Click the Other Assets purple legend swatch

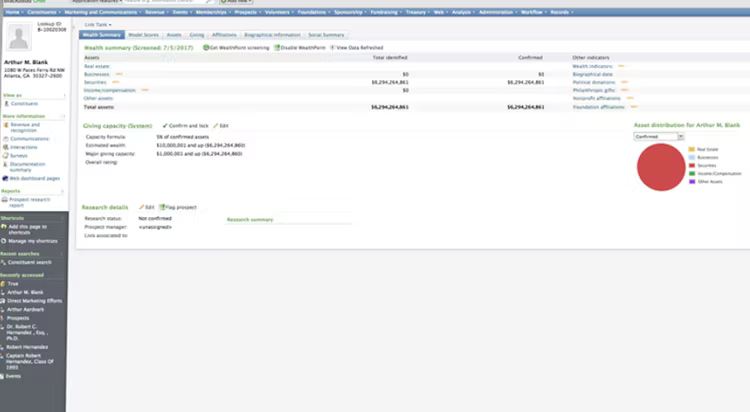click(x=692, y=182)
